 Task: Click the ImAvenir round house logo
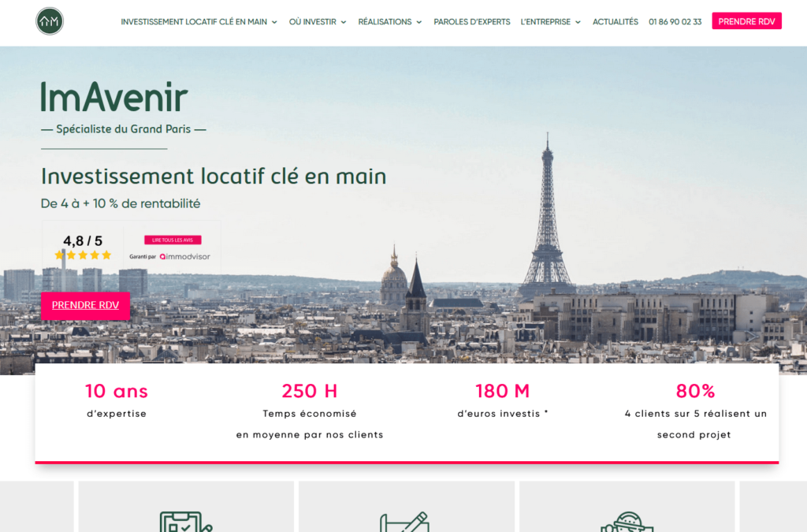(50, 21)
